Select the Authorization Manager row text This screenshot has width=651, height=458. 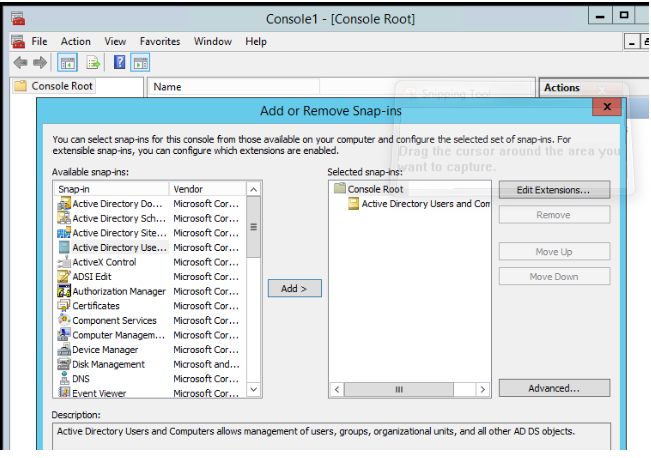coord(119,291)
